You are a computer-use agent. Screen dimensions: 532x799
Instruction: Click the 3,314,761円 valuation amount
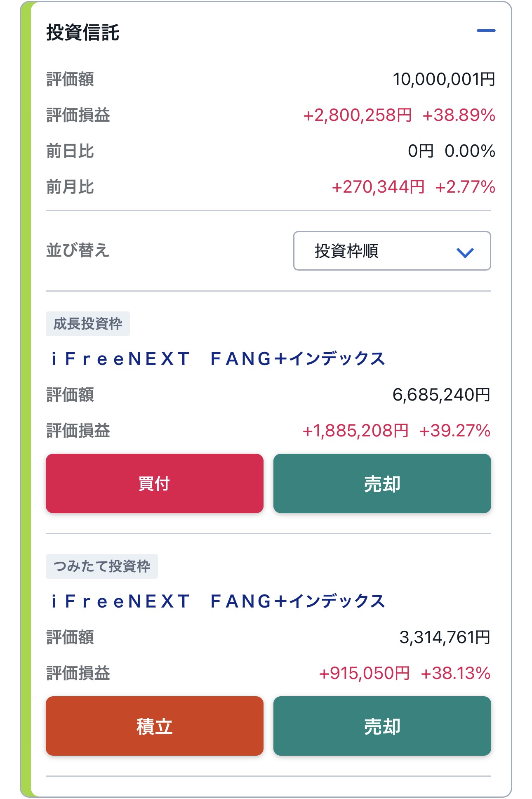pyautogui.click(x=445, y=637)
